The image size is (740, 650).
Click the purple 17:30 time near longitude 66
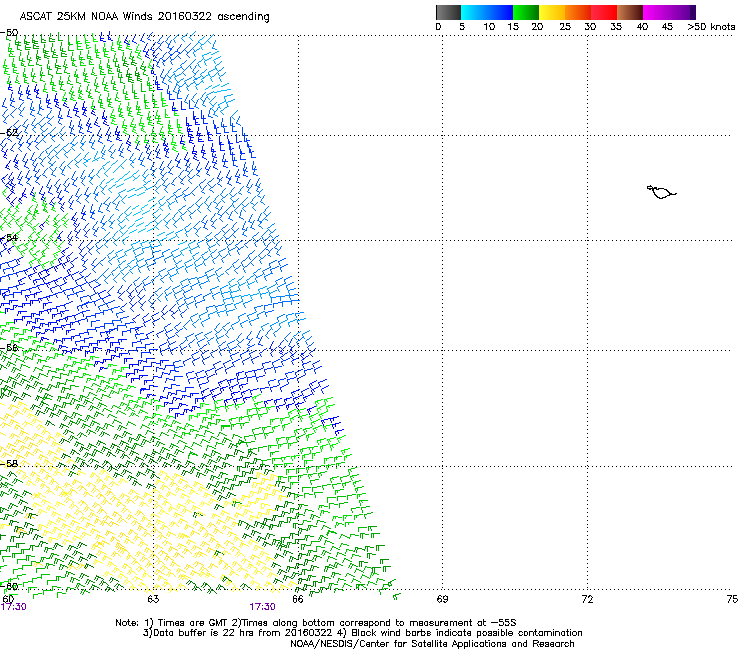(x=262, y=607)
